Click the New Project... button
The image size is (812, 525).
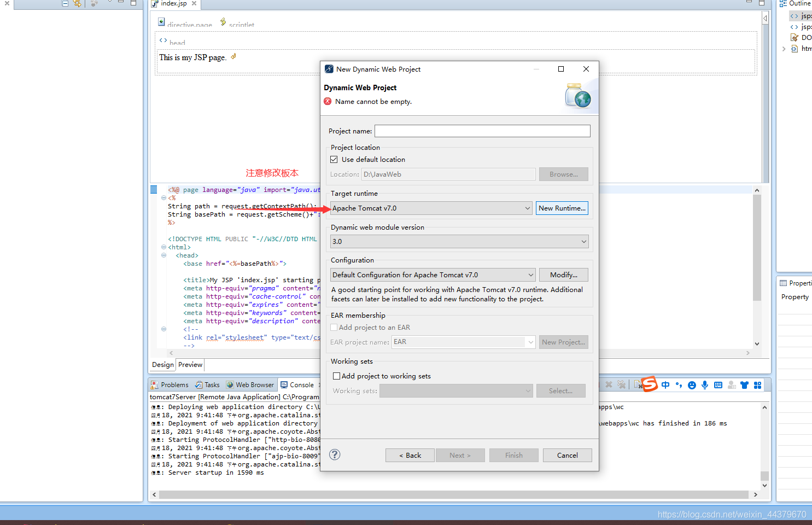pyautogui.click(x=564, y=342)
